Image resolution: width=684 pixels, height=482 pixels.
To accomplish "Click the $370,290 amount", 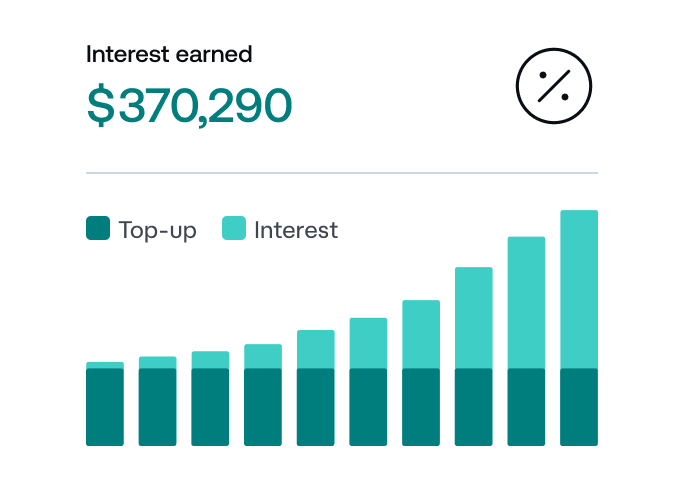I will [190, 105].
